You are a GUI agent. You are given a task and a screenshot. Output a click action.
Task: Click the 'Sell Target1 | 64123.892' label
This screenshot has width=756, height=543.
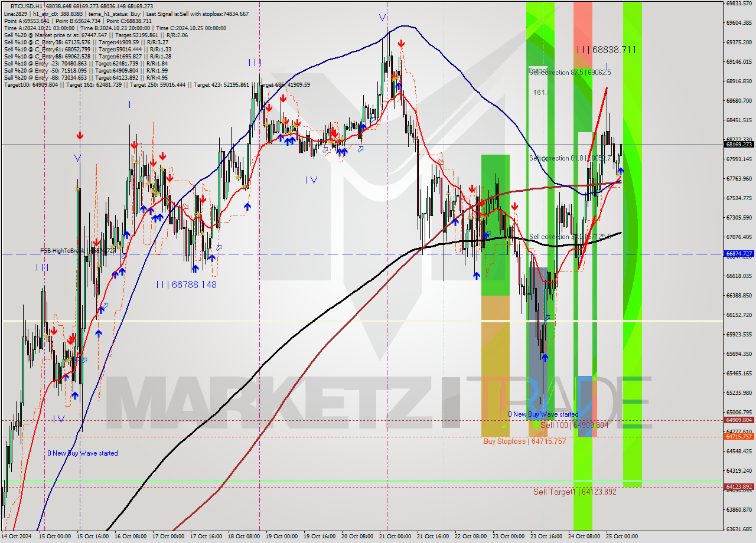575,492
